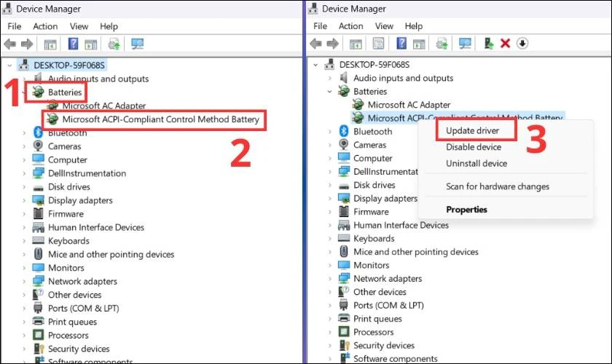Image resolution: width=612 pixels, height=364 pixels.
Task: Select Properties in the context menu
Action: click(466, 210)
